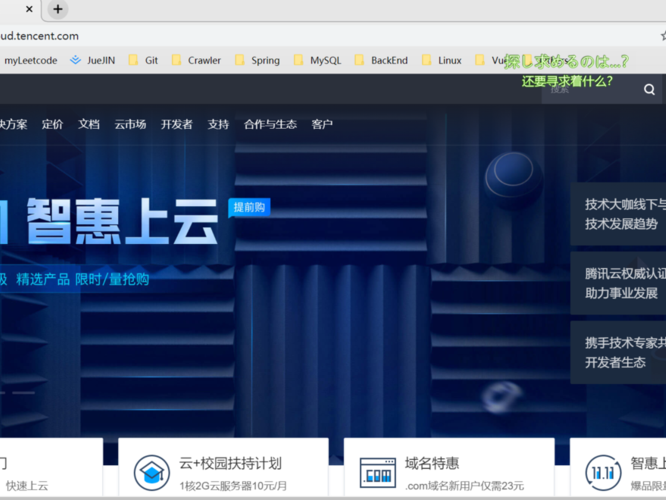The image size is (666, 500).
Task: Click the 快速上云 card text
Action: point(27,486)
